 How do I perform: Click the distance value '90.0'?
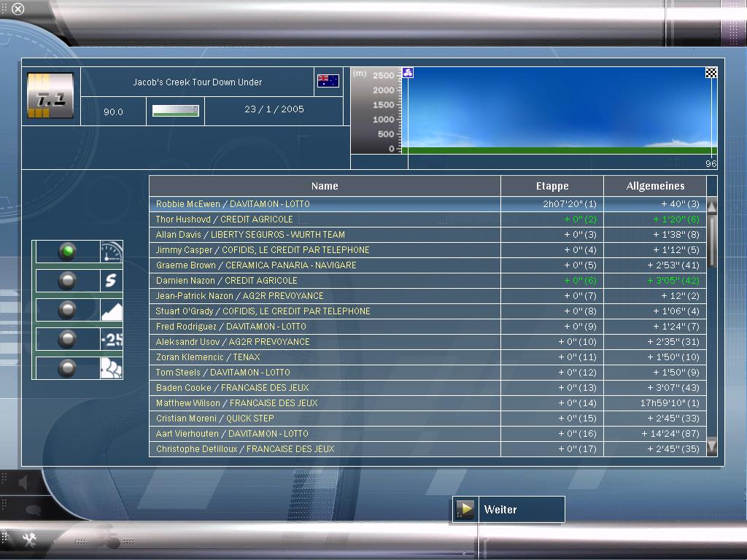click(x=113, y=112)
